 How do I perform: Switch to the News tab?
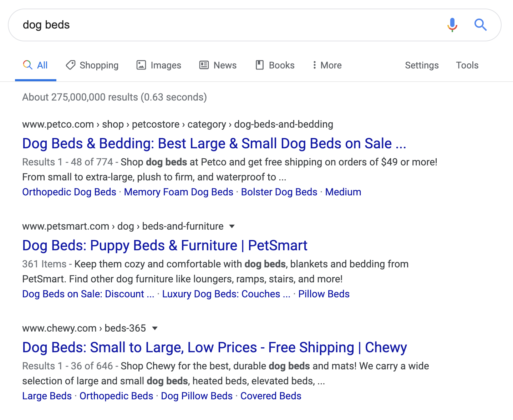pyautogui.click(x=218, y=65)
